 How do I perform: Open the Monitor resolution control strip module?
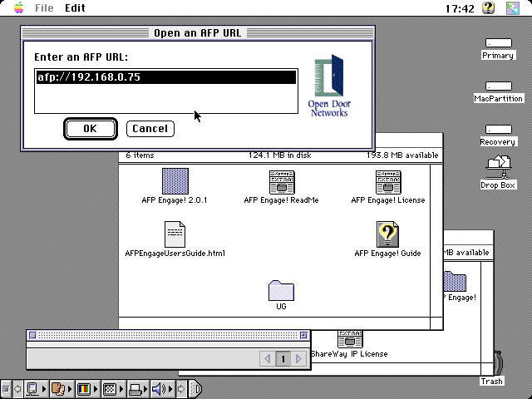(110, 389)
